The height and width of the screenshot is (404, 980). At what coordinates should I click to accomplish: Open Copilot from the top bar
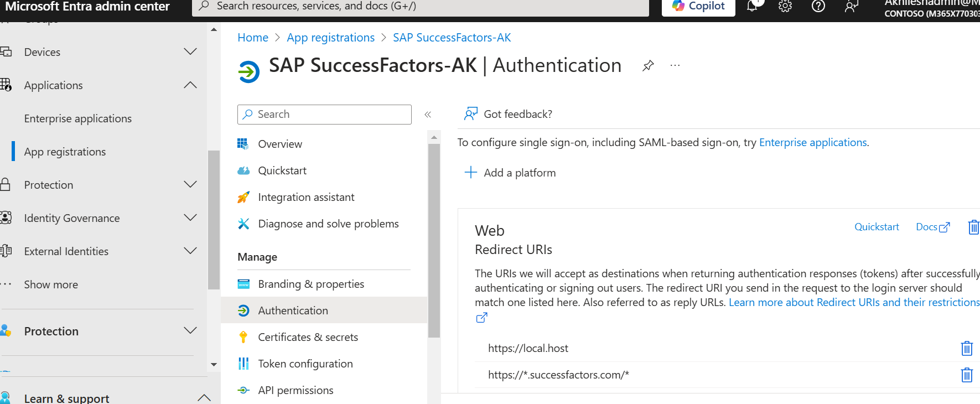pos(698,6)
